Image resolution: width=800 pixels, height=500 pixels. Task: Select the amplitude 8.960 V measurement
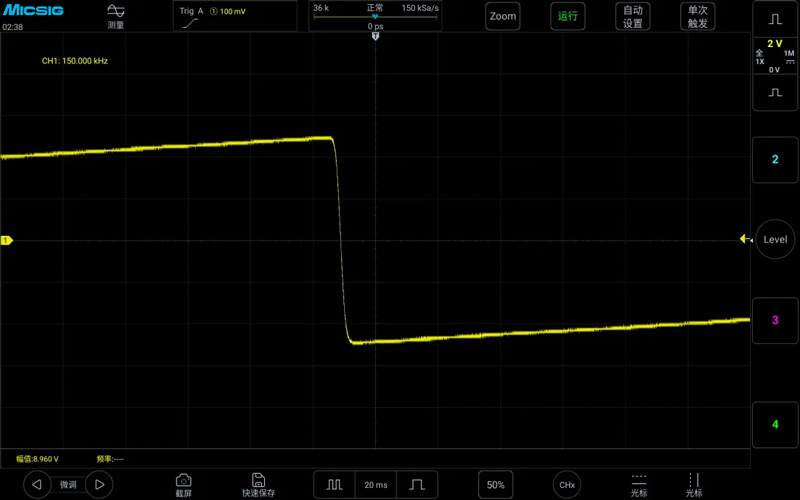click(x=37, y=459)
